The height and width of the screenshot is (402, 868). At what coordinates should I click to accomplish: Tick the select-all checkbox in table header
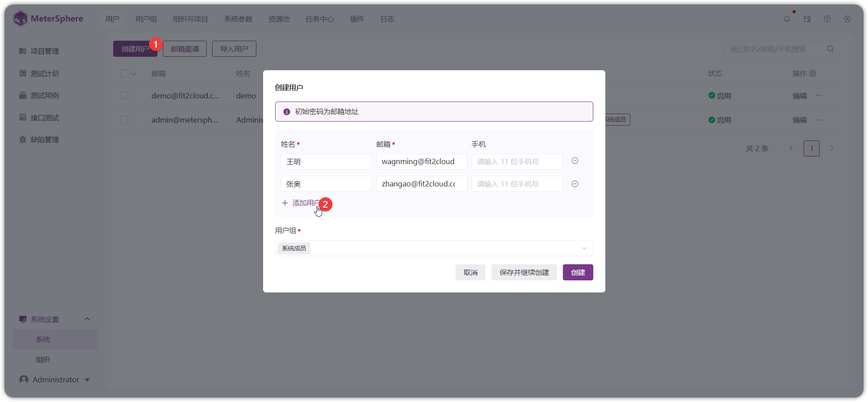click(x=124, y=73)
